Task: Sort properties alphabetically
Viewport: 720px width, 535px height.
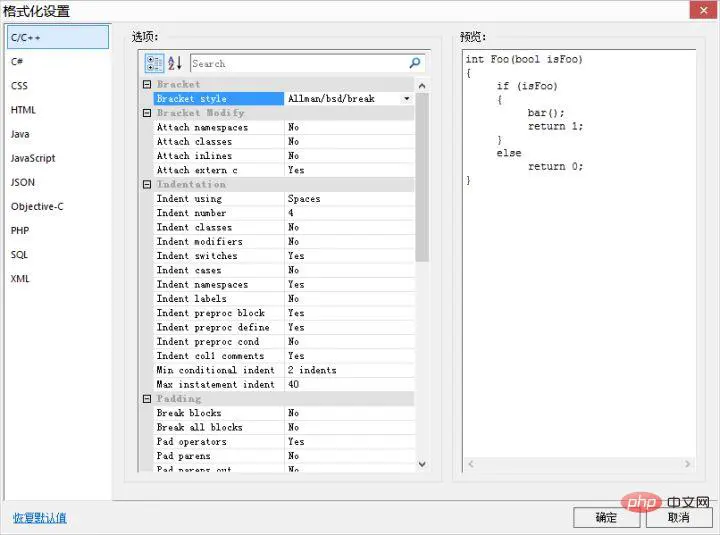Action: click(x=175, y=63)
